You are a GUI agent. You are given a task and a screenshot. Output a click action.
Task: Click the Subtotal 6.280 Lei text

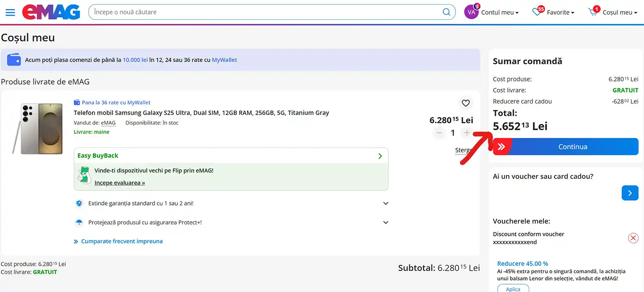439,268
